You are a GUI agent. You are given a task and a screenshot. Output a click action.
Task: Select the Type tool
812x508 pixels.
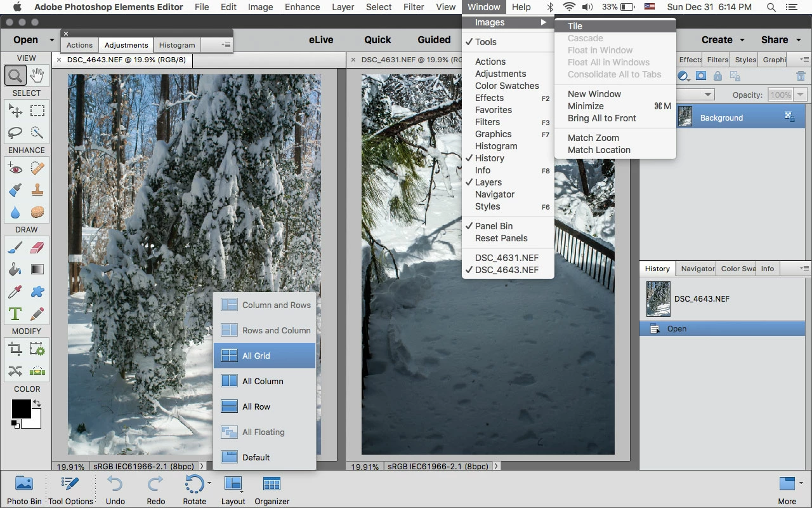(x=15, y=314)
